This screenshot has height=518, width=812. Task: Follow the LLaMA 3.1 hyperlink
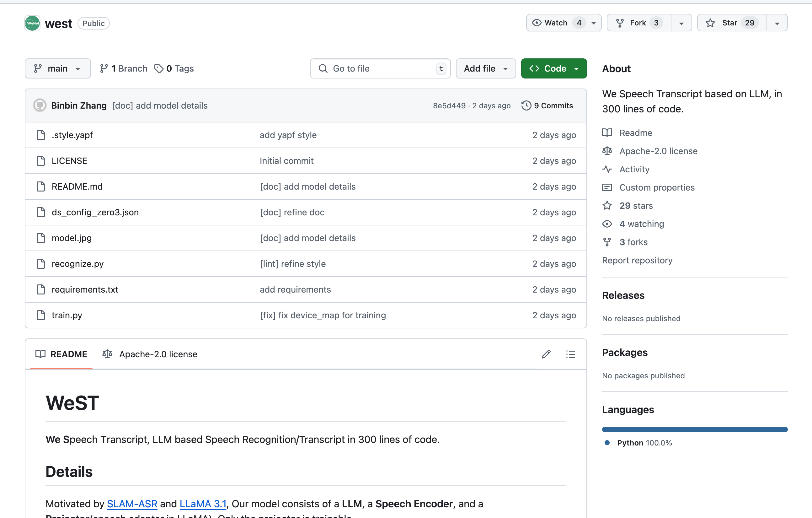[x=203, y=504]
